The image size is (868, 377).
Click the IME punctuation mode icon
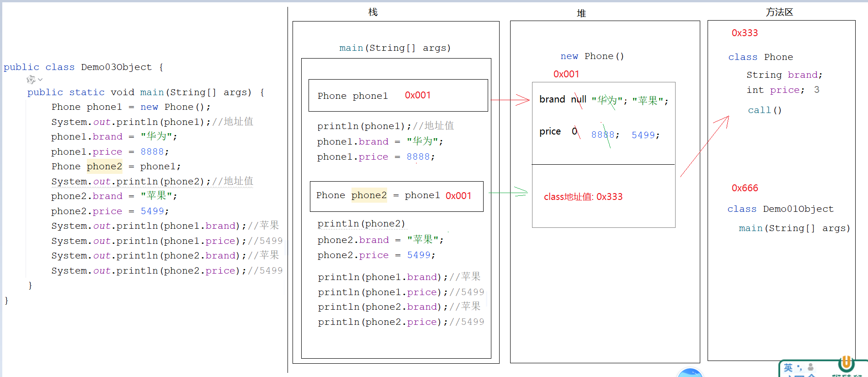tap(799, 367)
